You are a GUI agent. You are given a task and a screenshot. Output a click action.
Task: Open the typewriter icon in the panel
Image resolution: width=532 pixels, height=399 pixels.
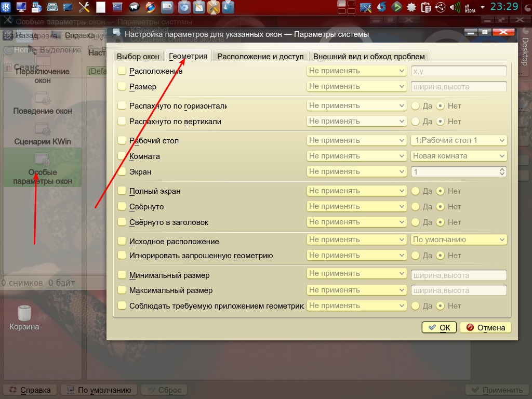[x=52, y=7]
